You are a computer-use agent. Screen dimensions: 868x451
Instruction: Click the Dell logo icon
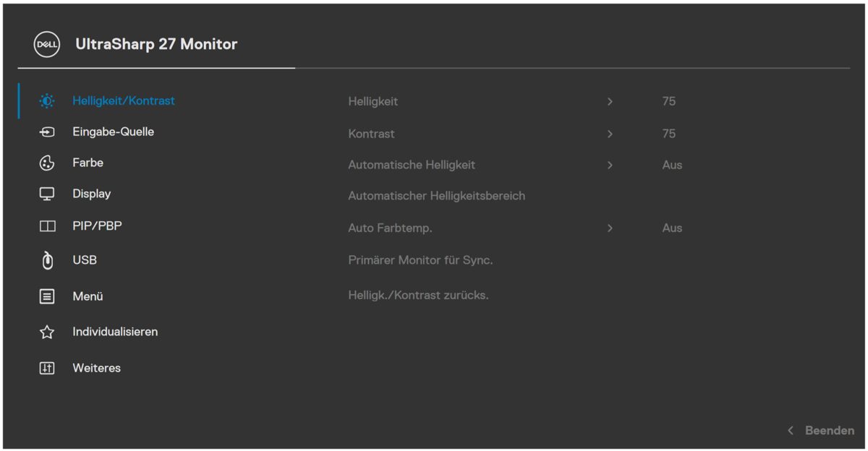(x=47, y=45)
